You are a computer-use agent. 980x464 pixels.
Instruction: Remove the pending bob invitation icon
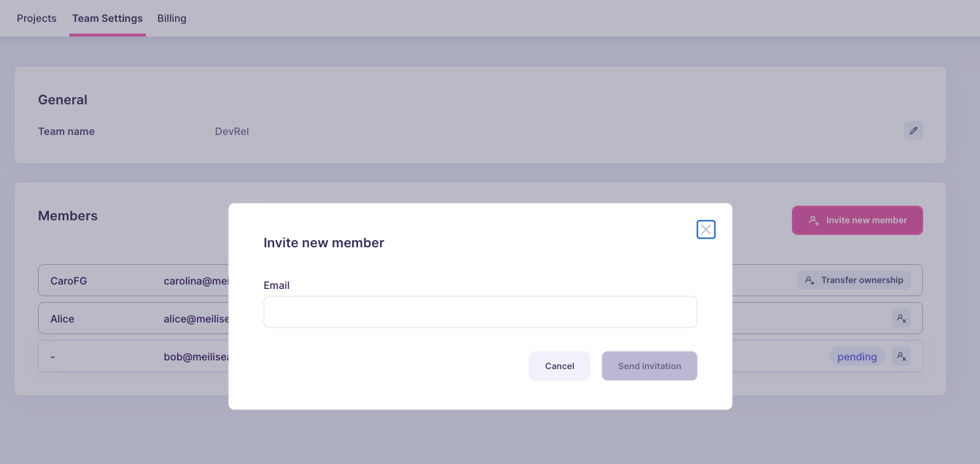click(901, 357)
